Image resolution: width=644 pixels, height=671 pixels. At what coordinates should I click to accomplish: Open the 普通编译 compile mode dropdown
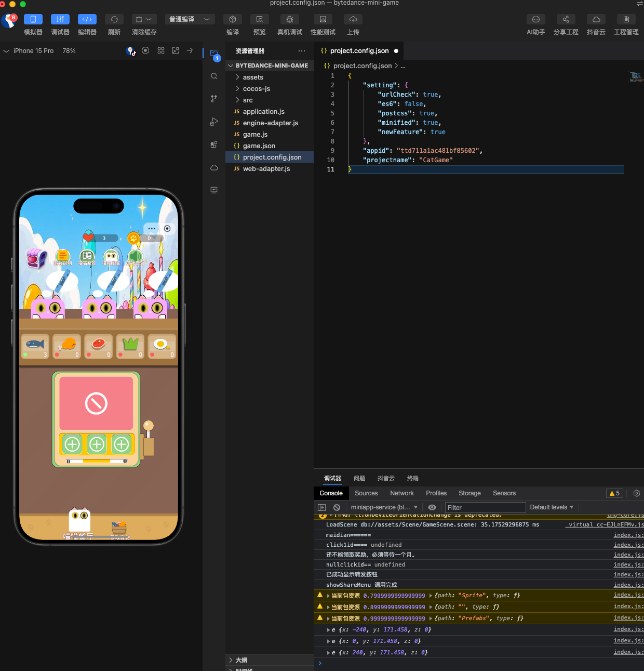tap(190, 19)
